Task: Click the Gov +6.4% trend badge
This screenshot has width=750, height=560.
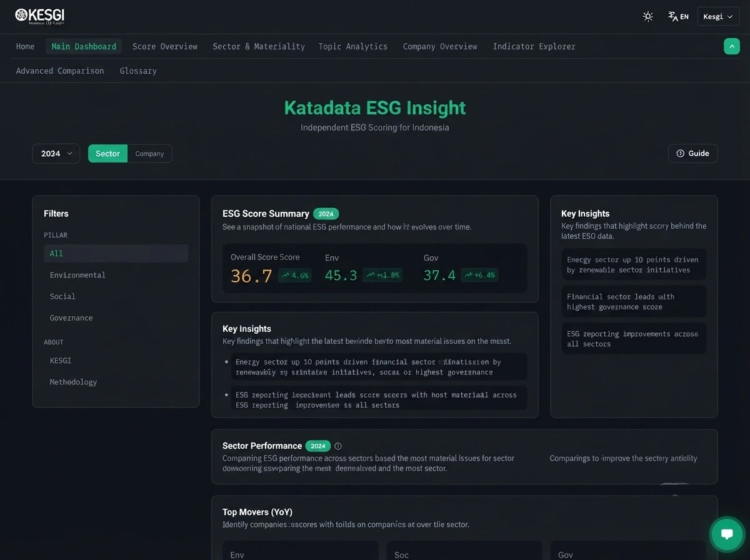Action: pos(479,275)
